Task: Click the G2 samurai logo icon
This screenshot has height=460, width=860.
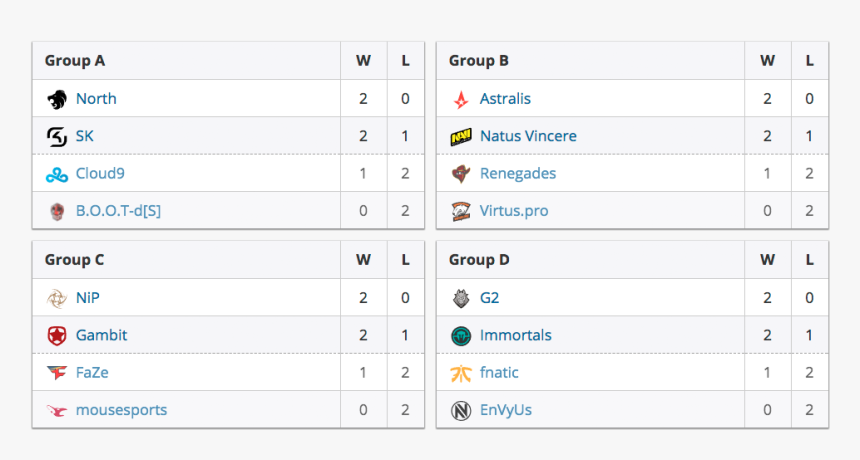Action: tap(461, 298)
